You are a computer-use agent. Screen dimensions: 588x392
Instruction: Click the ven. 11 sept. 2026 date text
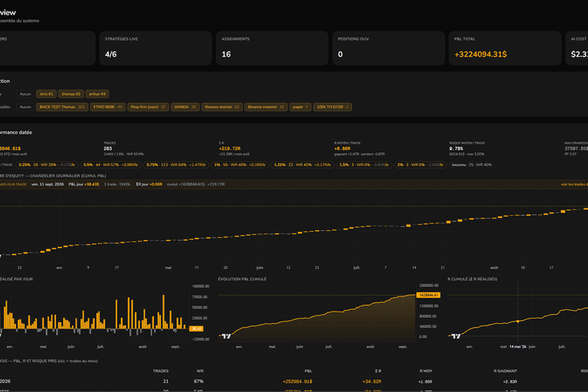47,185
